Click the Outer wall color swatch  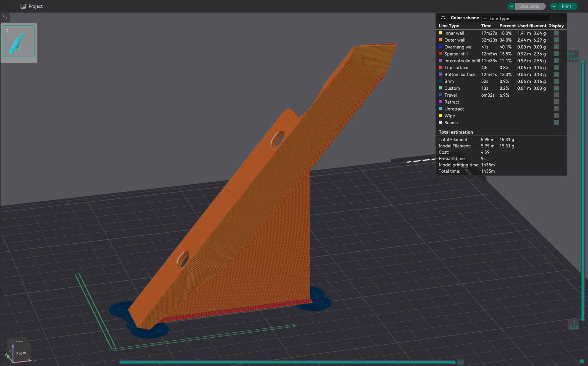(441, 40)
